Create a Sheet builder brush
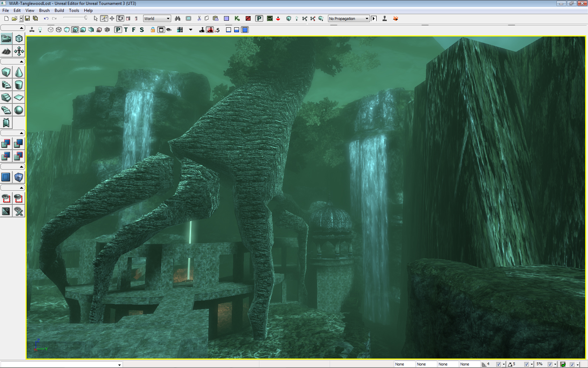 (19, 98)
